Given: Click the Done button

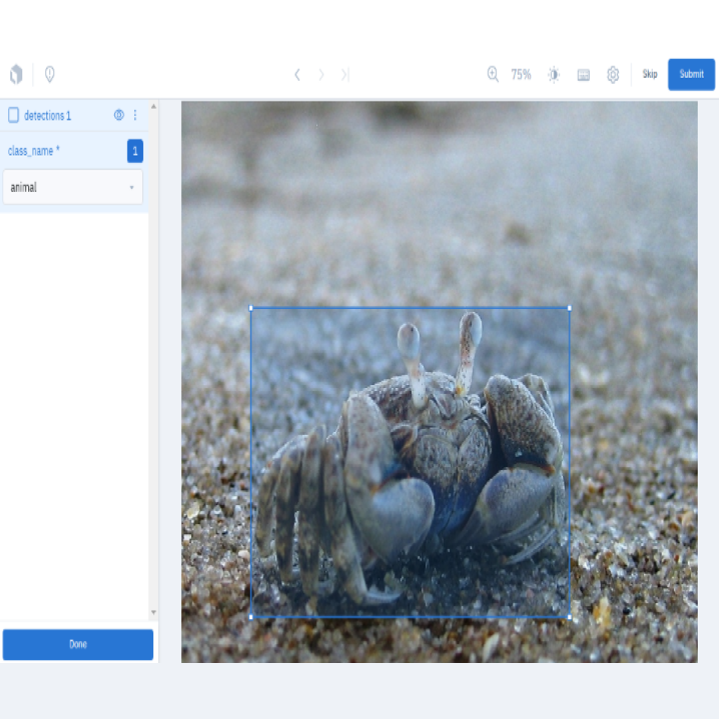Looking at the screenshot, I should pyautogui.click(x=78, y=644).
